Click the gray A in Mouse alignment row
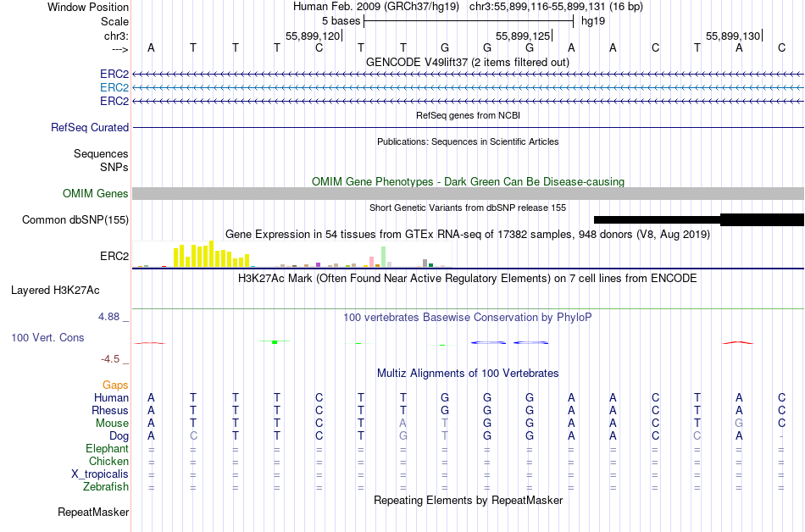Image resolution: width=805 pixels, height=532 pixels. (403, 424)
